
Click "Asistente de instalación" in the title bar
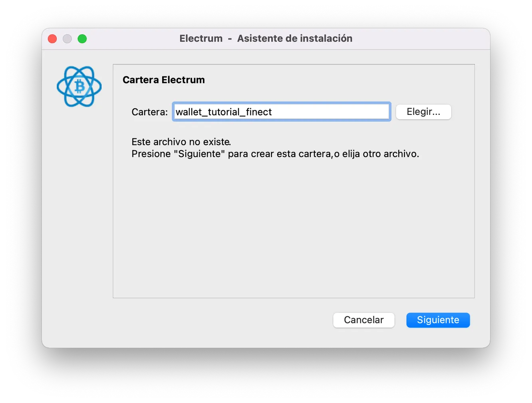[294, 39]
